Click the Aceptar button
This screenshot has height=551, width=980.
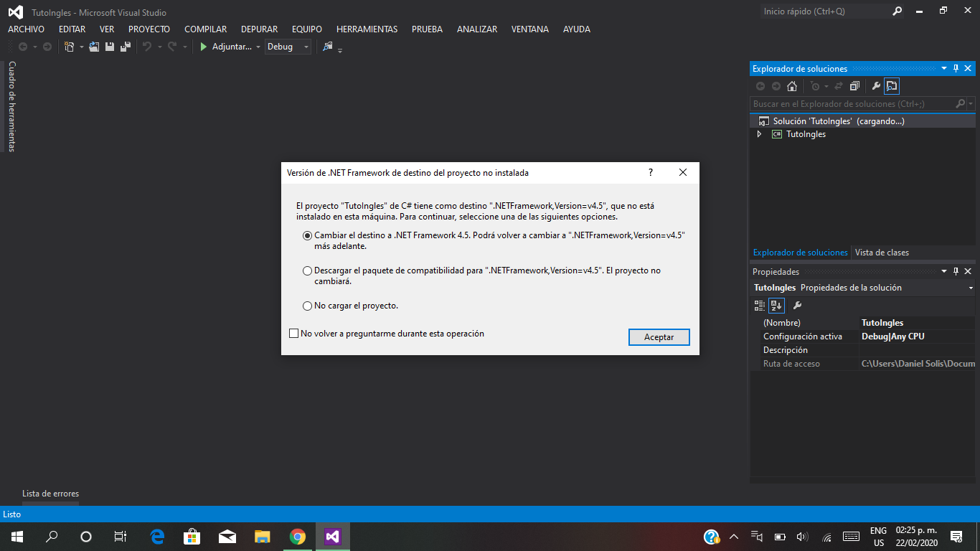click(659, 337)
